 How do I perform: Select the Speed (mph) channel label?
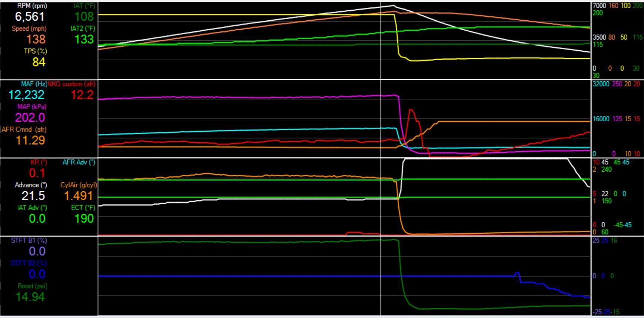[29, 28]
